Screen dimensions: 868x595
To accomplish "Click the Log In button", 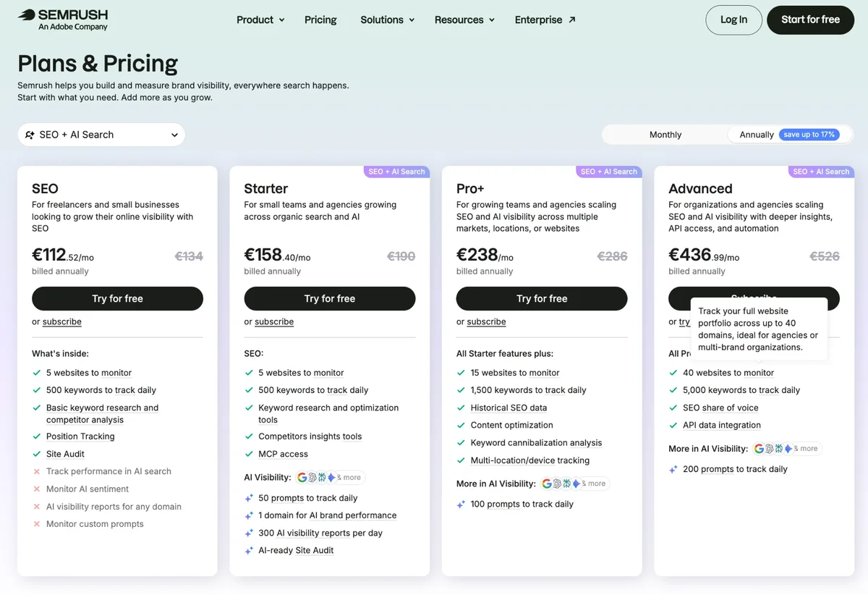I will pos(733,20).
